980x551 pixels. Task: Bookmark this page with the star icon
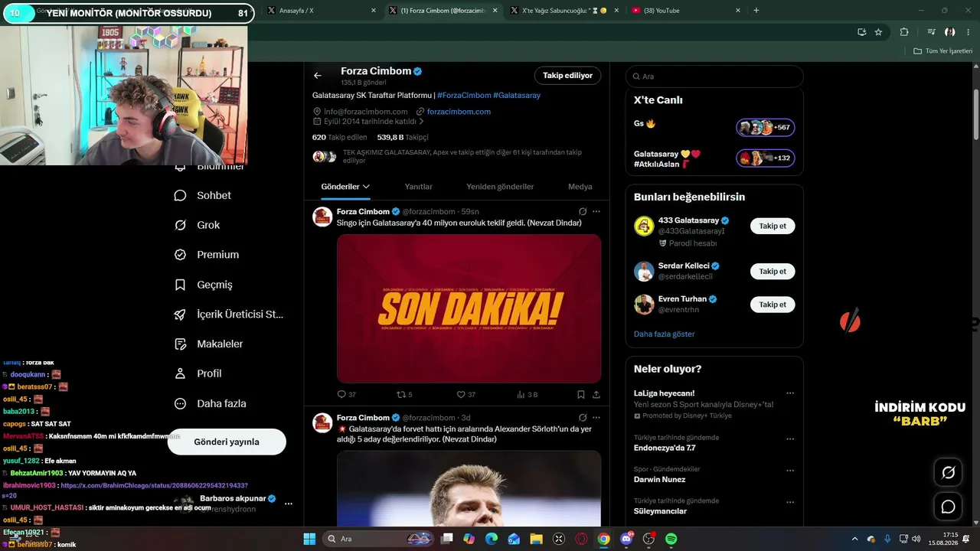(878, 32)
